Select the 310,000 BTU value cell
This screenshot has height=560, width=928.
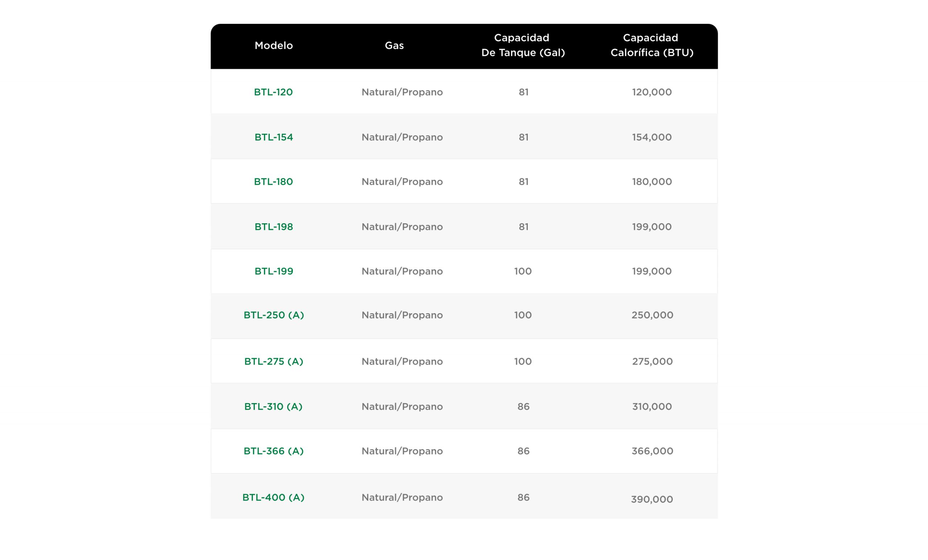pos(651,406)
